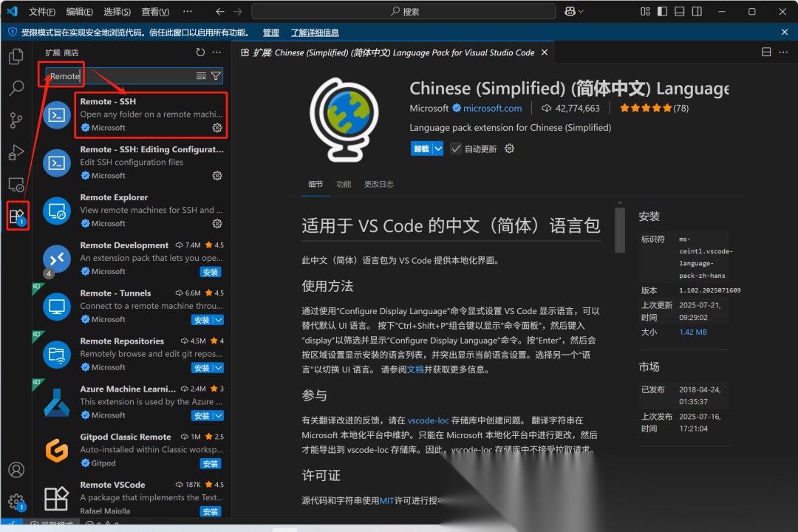Open the language pack settings gear
The height and width of the screenshot is (532, 798).
point(509,149)
